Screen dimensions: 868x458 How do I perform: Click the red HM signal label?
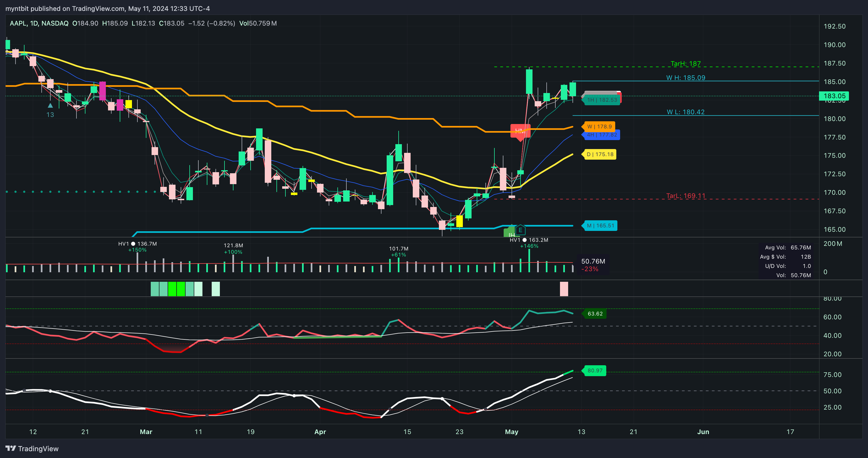520,131
